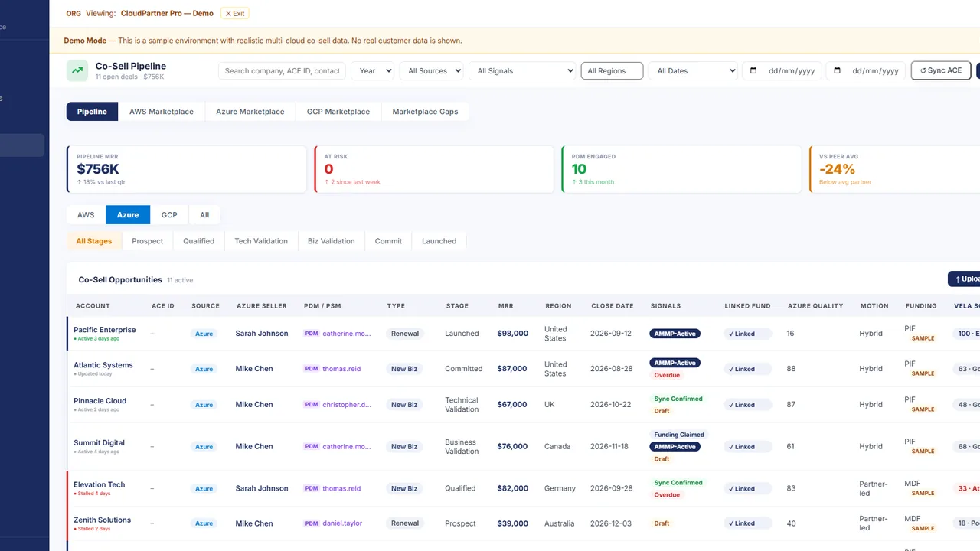
Task: Switch to Azure Marketplace tab
Action: [250, 112]
